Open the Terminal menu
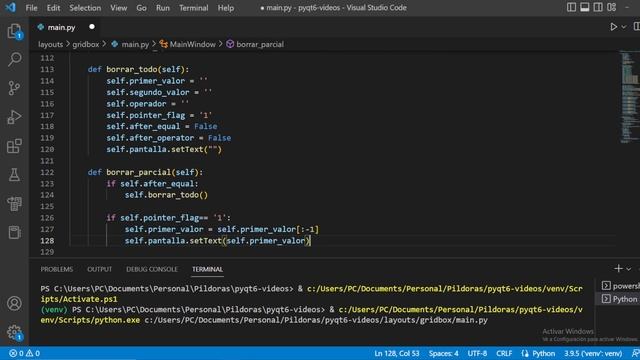The width and height of the screenshot is (640, 360). pos(193,8)
